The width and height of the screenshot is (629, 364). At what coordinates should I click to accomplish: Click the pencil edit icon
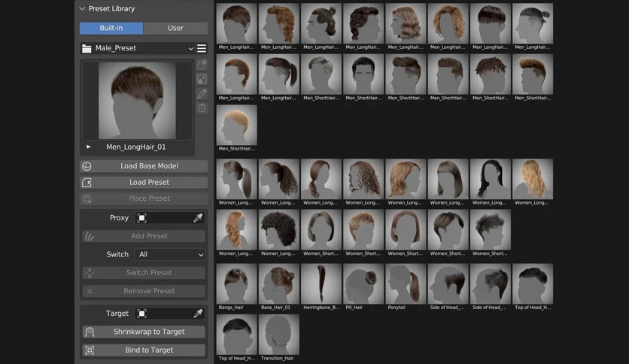pos(202,94)
